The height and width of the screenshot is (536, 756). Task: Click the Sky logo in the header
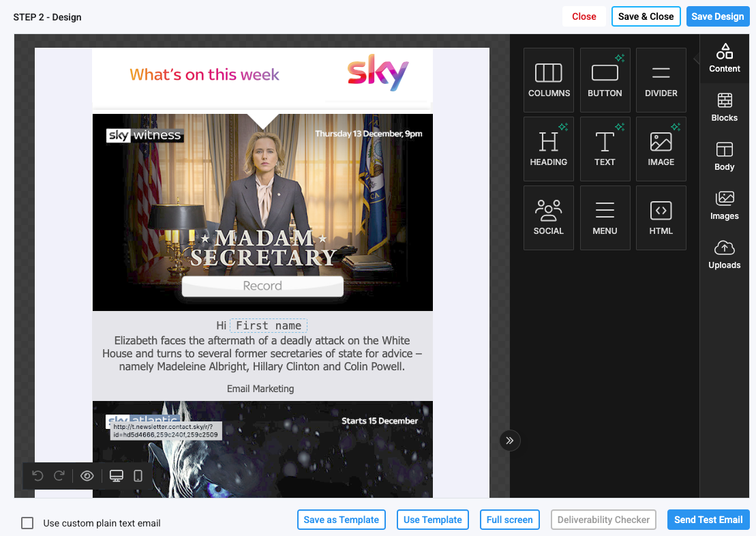(378, 73)
